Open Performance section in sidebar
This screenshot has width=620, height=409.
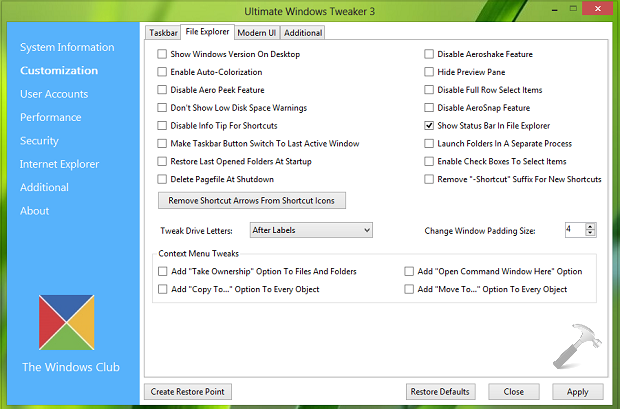click(51, 117)
